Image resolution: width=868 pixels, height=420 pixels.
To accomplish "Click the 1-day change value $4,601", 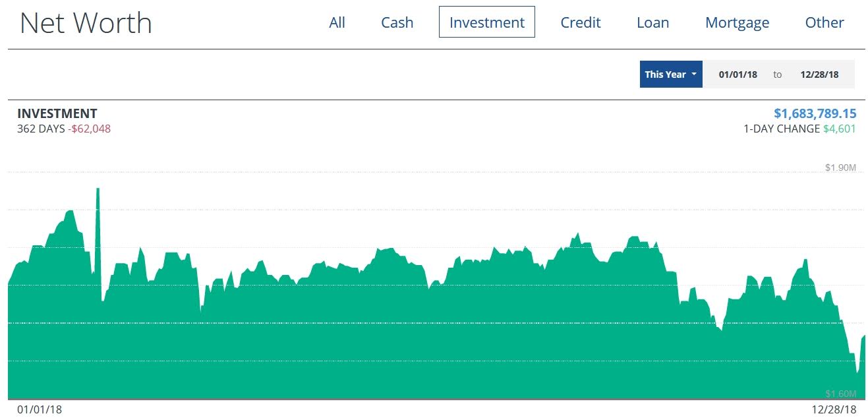I will 839,129.
